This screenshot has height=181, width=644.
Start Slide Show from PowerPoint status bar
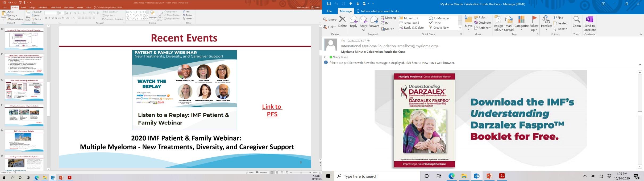click(287, 172)
